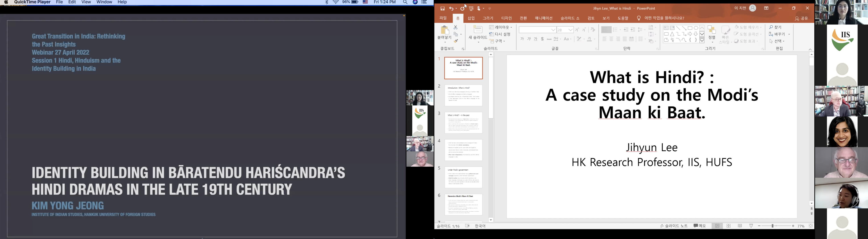Toggle strikethrough formatting
The height and width of the screenshot is (239, 868).
pos(549,39)
